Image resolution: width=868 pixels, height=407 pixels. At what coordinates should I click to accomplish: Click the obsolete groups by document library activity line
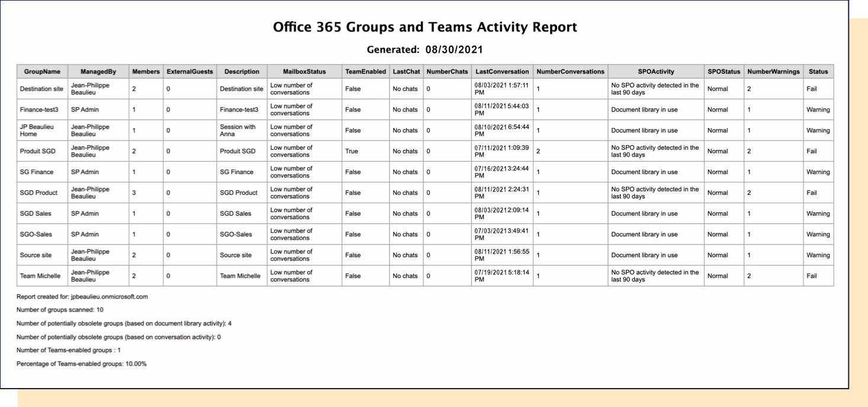coord(124,323)
